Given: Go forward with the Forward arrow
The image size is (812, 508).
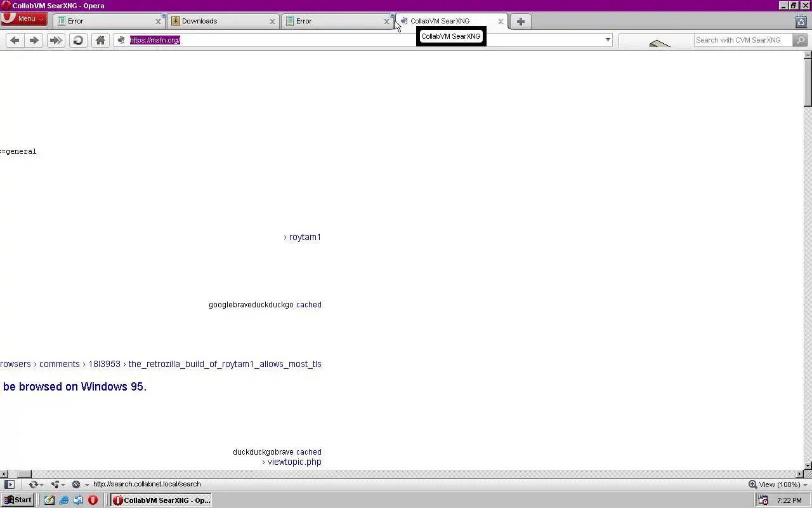Looking at the screenshot, I should click(x=34, y=40).
